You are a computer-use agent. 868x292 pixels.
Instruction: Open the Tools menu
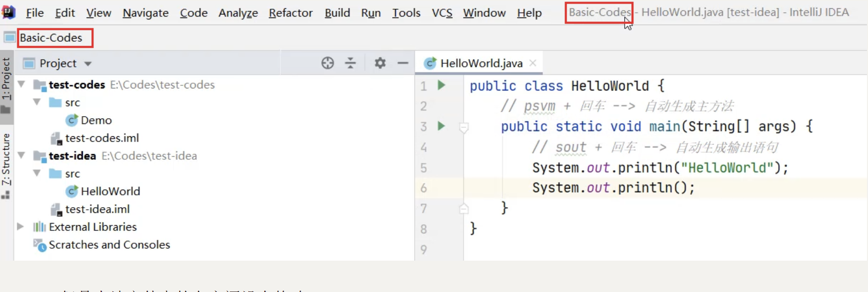406,12
